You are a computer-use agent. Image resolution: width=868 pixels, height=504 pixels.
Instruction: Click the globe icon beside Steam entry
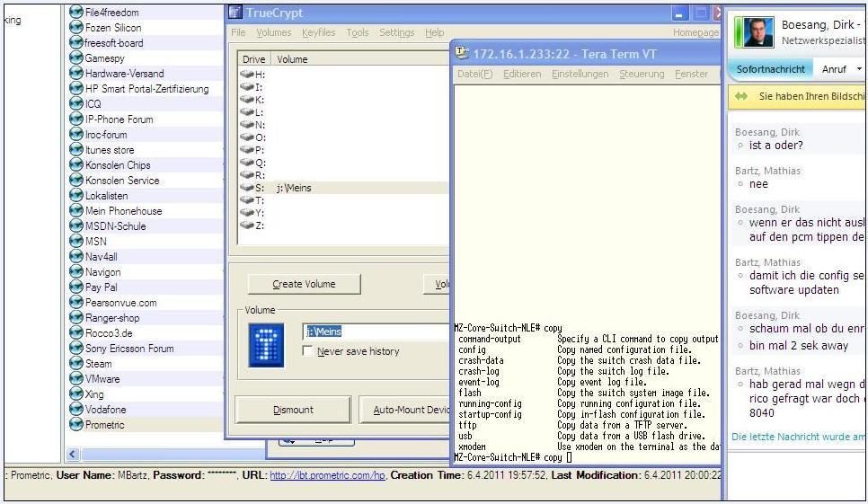[x=75, y=364]
